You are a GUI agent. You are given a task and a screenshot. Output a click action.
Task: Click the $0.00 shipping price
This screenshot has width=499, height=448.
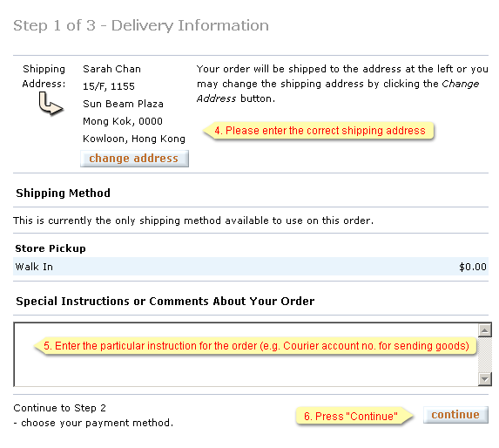pyautogui.click(x=473, y=267)
